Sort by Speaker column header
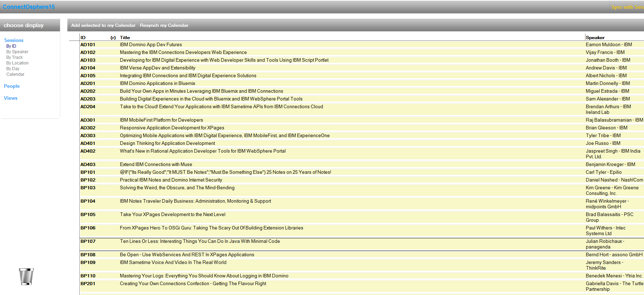Screen dimensions: 644x295 tap(595, 38)
